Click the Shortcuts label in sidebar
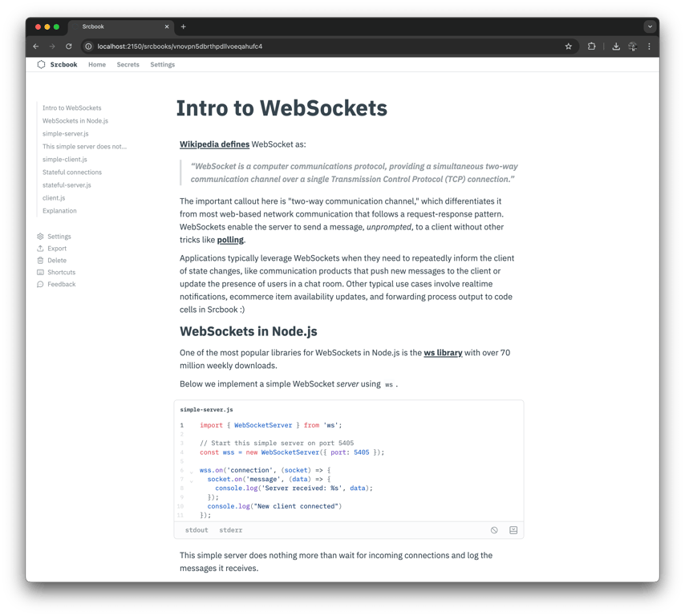Screen dimensions: 685x616 [x=62, y=272]
